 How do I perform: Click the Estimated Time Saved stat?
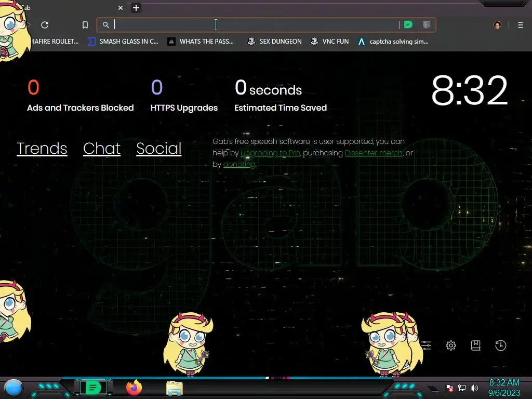[x=281, y=96]
